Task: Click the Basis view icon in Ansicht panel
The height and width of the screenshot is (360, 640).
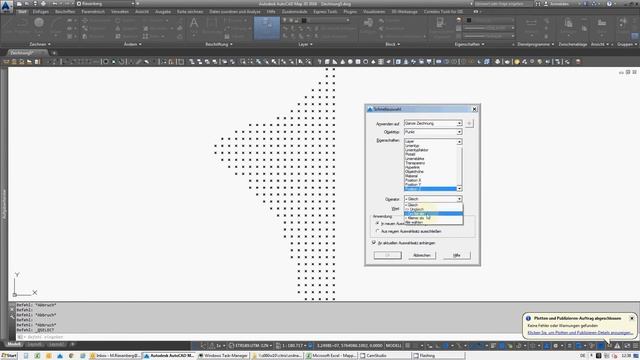Action: click(602, 24)
